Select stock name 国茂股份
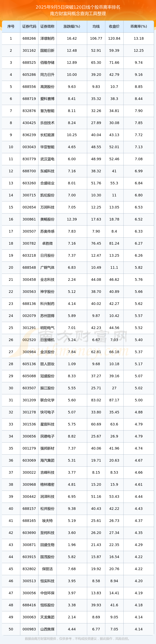156x644 pixels. (x=47, y=557)
